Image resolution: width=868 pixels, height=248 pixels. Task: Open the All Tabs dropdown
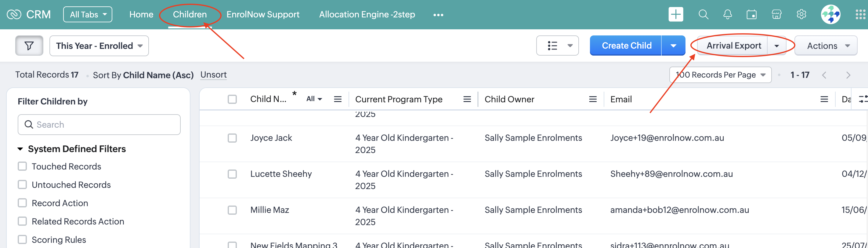tap(88, 15)
